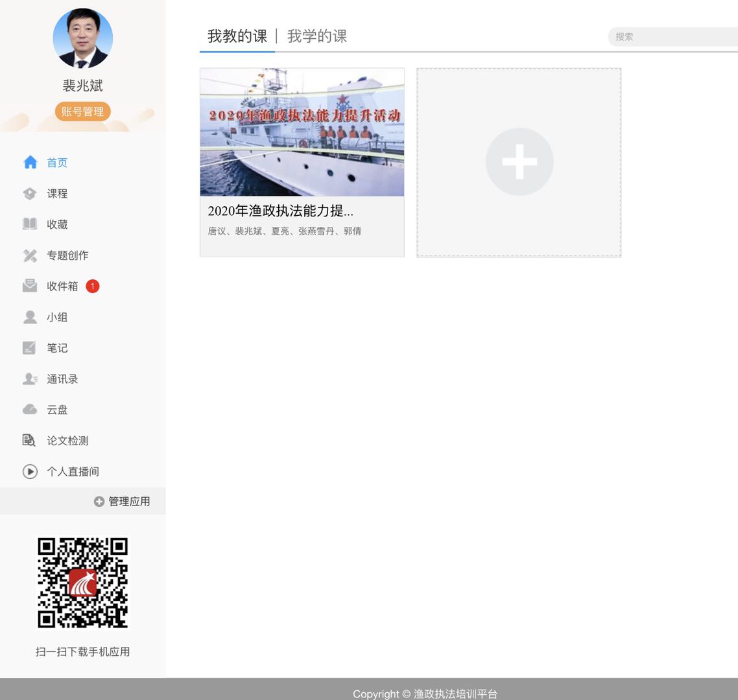Click the 云盘 cloud icon
This screenshot has width=738, height=700.
tap(30, 410)
